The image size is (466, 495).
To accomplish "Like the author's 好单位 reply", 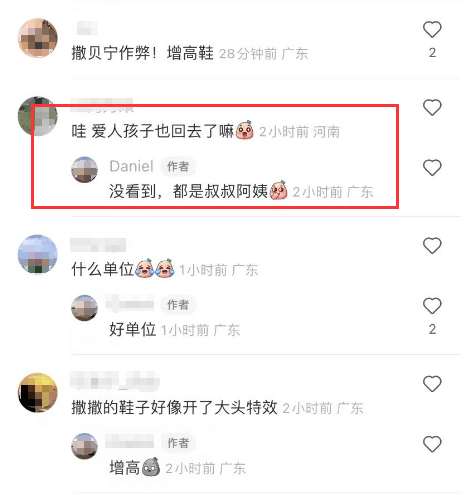I will (x=432, y=306).
